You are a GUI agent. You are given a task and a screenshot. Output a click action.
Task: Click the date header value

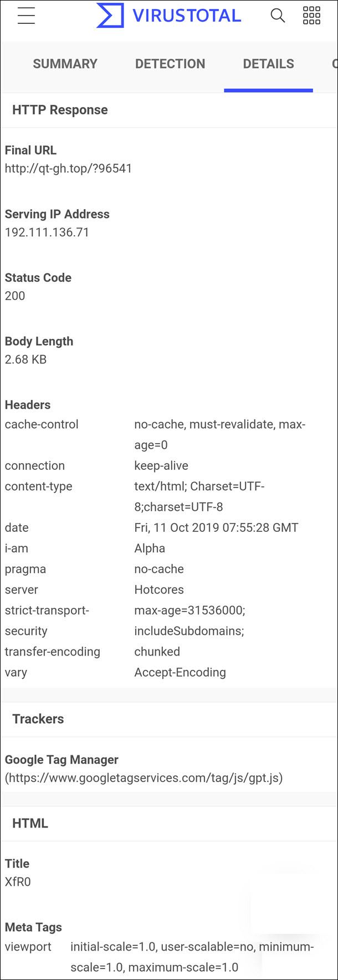(x=216, y=527)
